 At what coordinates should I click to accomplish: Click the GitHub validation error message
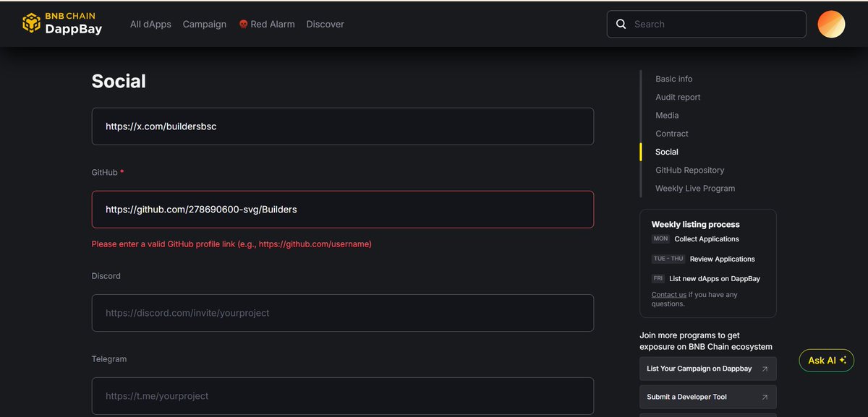click(x=231, y=244)
